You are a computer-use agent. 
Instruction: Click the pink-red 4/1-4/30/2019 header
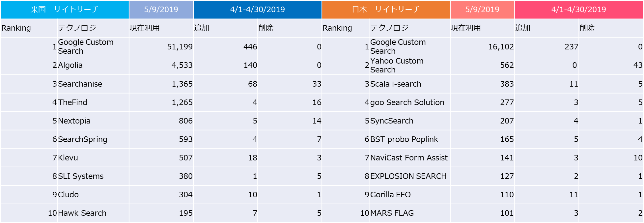(x=578, y=10)
